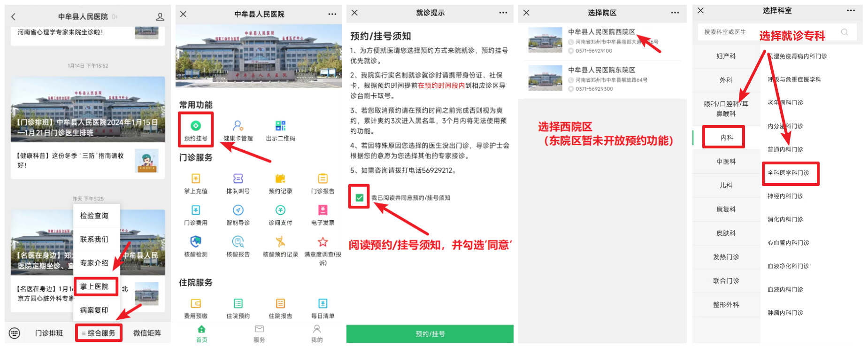This screenshot has width=868, height=348.
Task: Show the 出示二维码 QR code icon
Action: click(x=280, y=125)
